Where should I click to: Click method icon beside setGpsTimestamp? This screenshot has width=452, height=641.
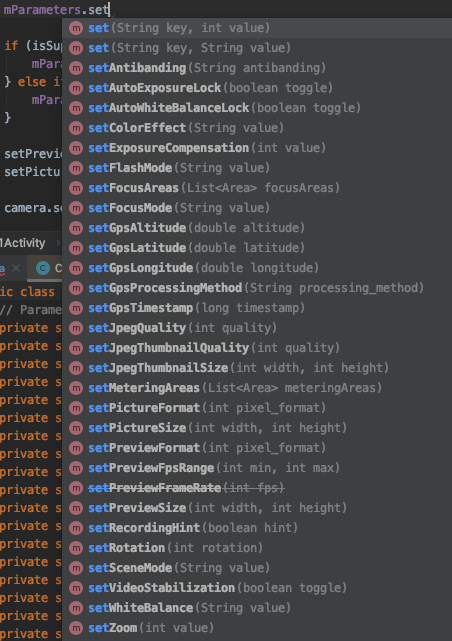(x=76, y=308)
